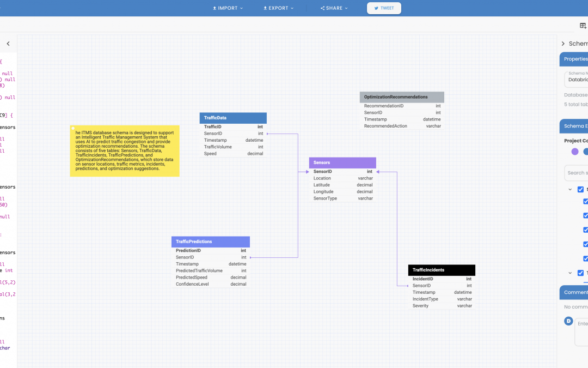This screenshot has height=368, width=588.
Task: Click the share icon beside SHARE
Action: coord(322,8)
